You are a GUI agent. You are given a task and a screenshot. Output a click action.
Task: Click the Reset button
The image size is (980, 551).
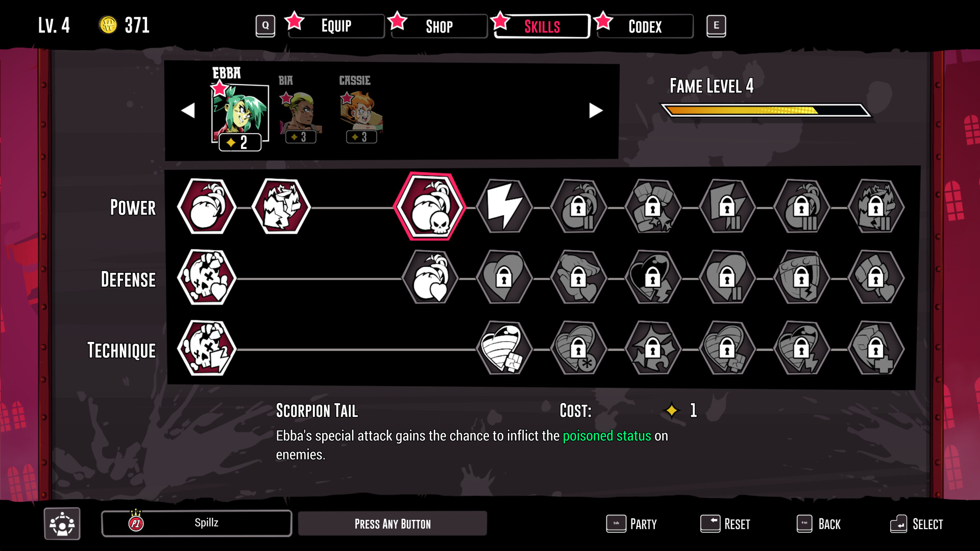725,524
